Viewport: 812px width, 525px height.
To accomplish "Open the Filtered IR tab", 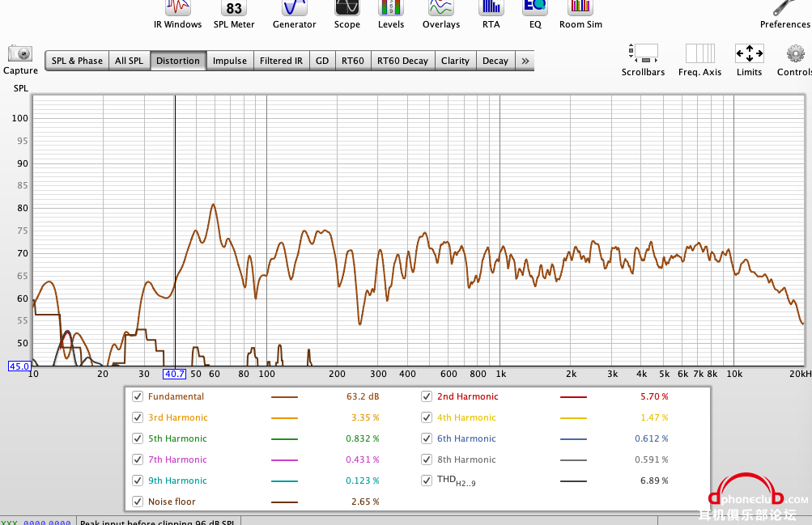I will click(281, 61).
